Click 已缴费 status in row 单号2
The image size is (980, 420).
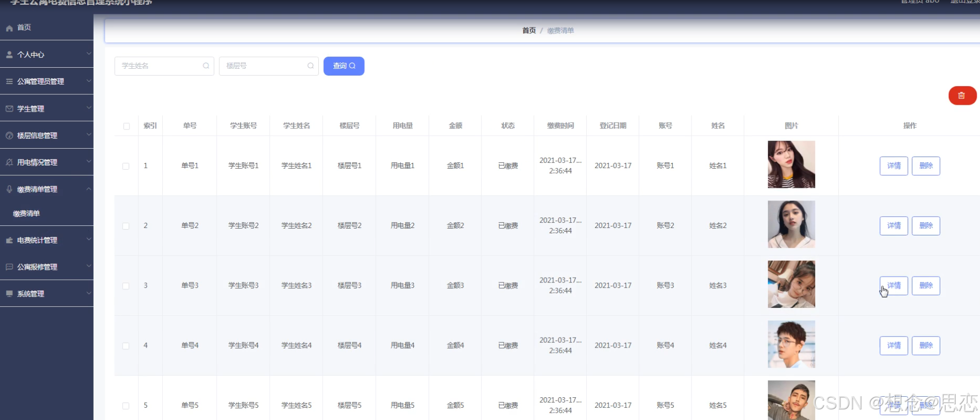(508, 226)
